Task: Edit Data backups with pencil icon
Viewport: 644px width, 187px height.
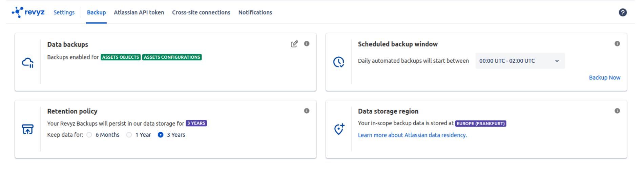Action: click(x=294, y=44)
